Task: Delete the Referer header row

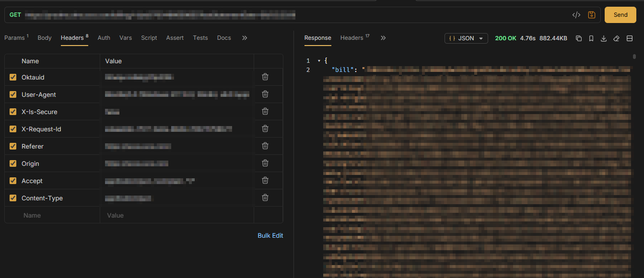Action: [x=265, y=146]
